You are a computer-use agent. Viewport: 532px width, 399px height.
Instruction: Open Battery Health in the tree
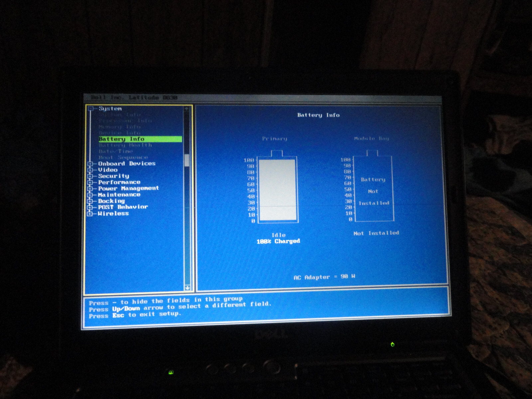coord(125,145)
